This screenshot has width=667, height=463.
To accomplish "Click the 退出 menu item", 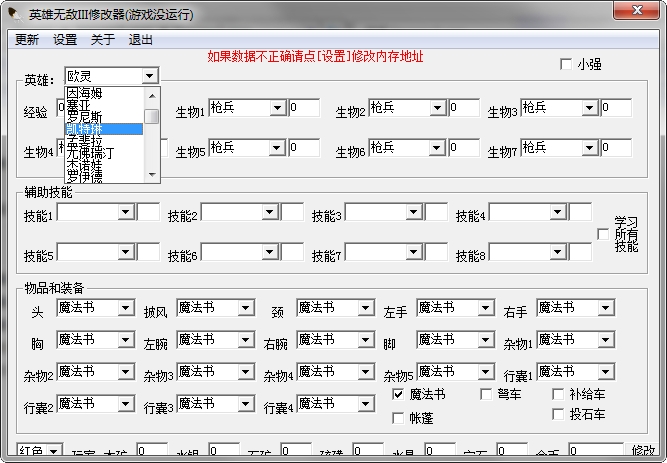I will click(x=140, y=40).
